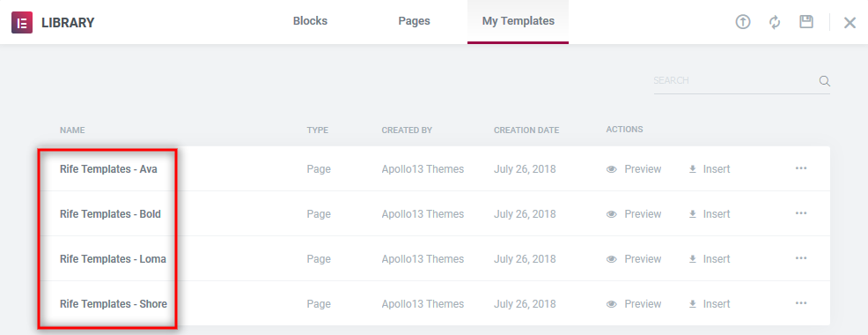Click the Rife Templates - Shore name
Image resolution: width=868 pixels, height=335 pixels.
[x=114, y=304]
